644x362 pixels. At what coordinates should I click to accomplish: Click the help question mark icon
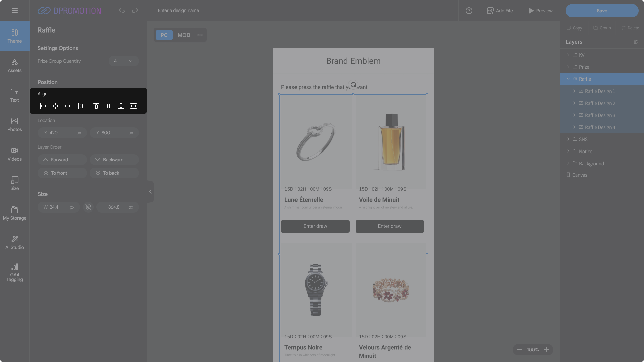point(469,11)
